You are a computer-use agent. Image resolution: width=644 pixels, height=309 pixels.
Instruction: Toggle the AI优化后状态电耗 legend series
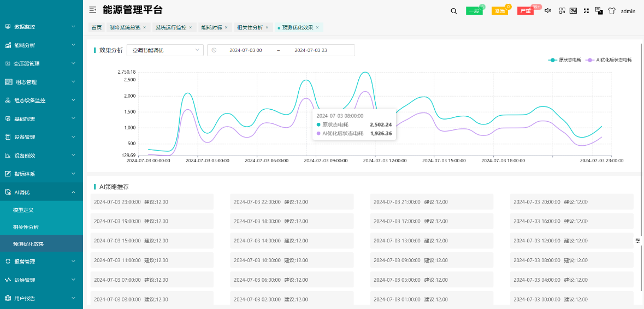609,60
